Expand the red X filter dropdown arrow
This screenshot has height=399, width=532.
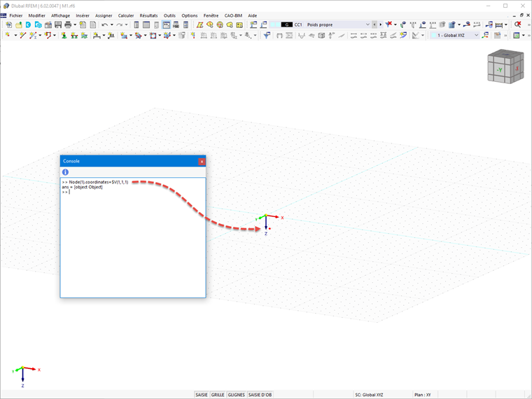[395, 24]
